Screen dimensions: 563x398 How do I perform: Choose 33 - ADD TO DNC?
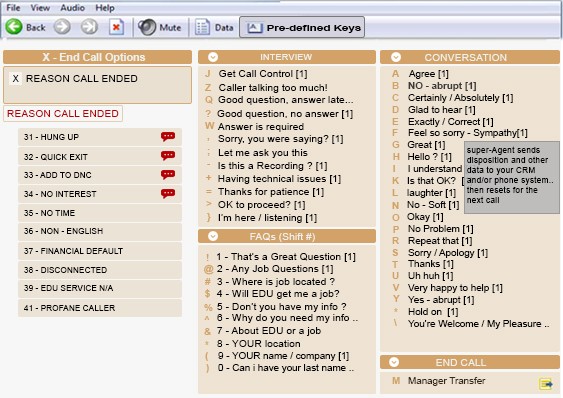100,175
